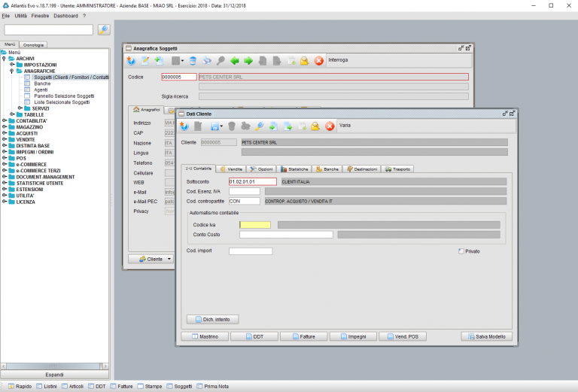The height and width of the screenshot is (392, 578).
Task: Select Banche item in the menu tree
Action: [42, 84]
